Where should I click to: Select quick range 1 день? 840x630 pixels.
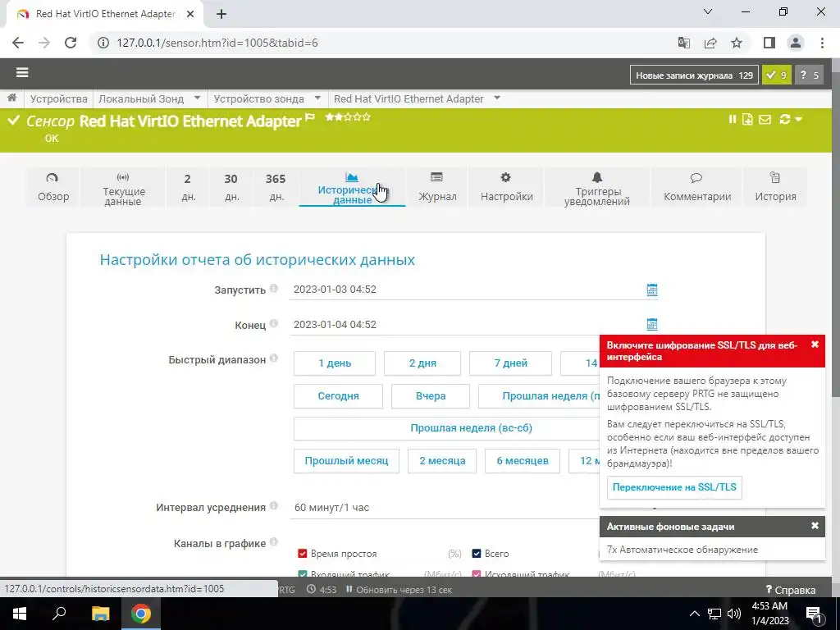335,363
